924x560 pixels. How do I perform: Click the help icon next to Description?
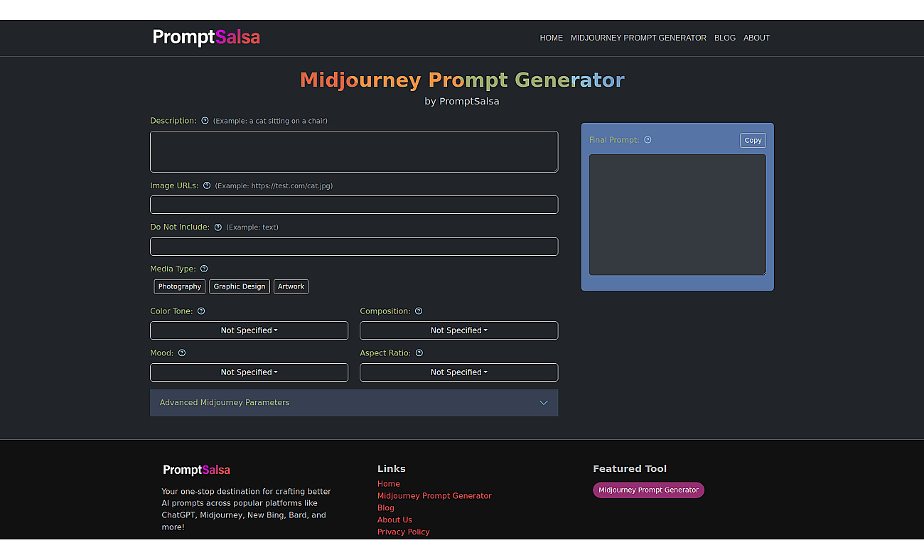point(205,121)
